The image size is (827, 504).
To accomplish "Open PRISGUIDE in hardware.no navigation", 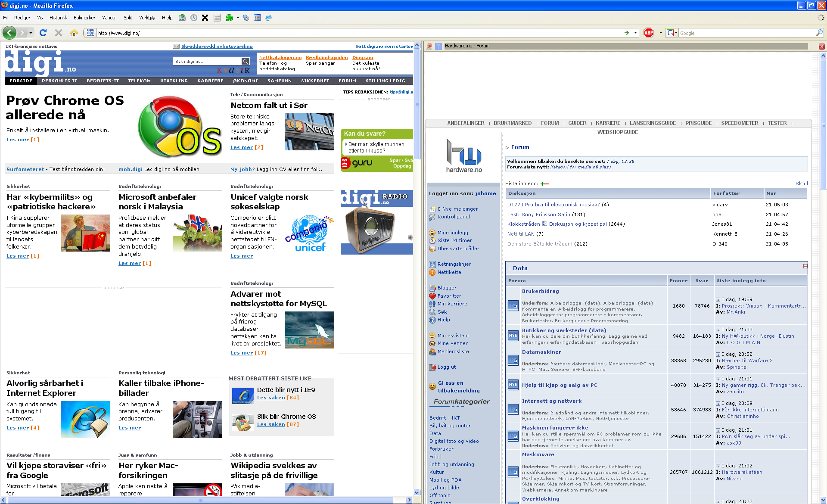I will [x=698, y=123].
